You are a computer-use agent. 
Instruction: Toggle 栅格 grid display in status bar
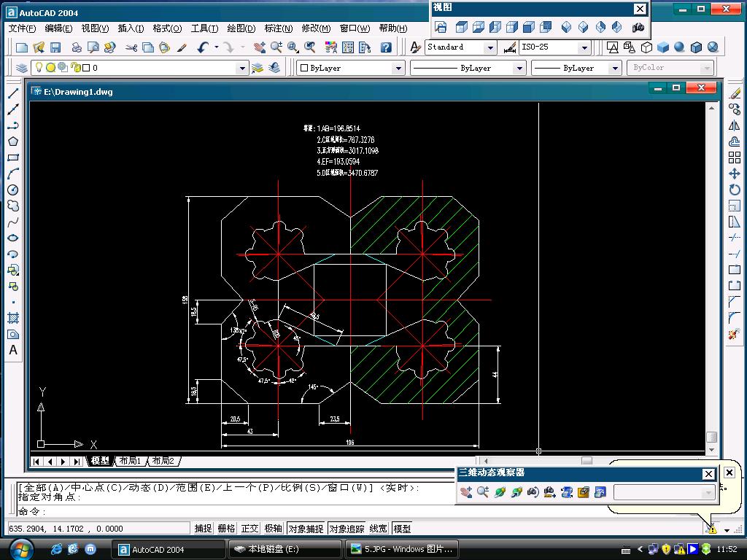226,529
